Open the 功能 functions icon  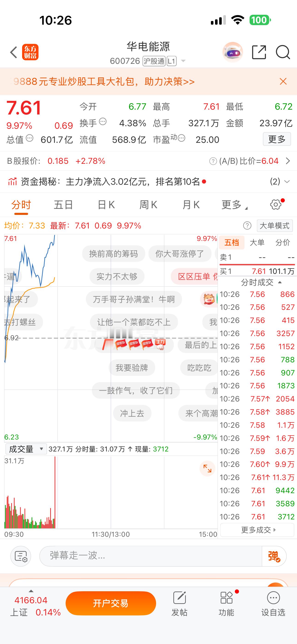tap(227, 604)
